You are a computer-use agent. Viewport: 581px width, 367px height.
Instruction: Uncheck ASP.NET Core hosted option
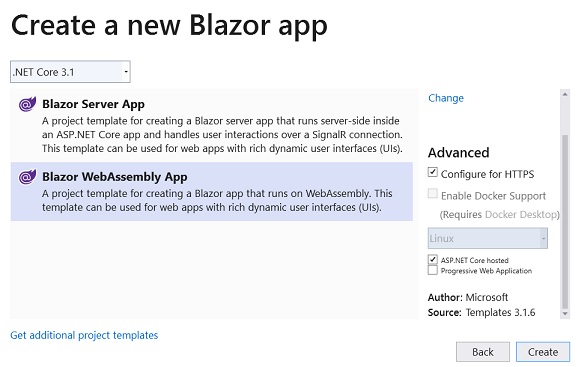tap(432, 259)
